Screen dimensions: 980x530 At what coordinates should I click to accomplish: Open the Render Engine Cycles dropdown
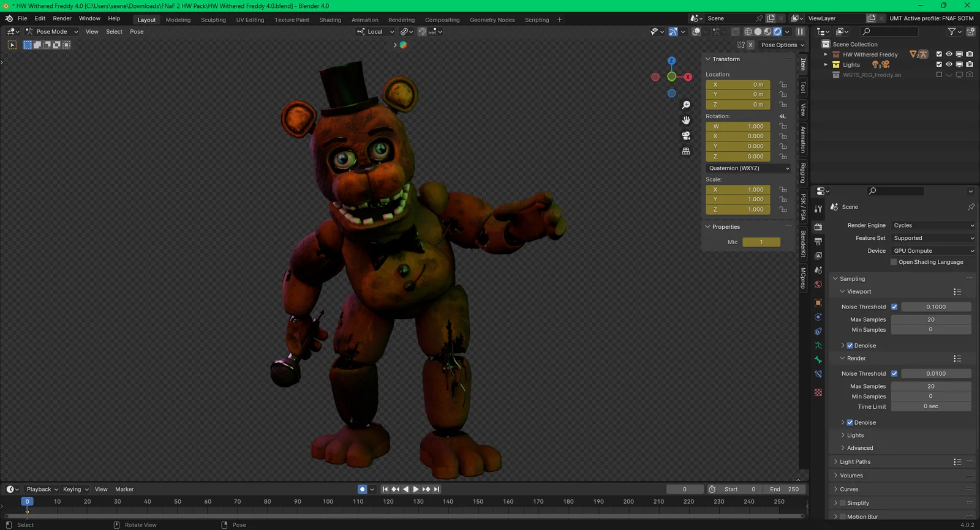click(933, 225)
